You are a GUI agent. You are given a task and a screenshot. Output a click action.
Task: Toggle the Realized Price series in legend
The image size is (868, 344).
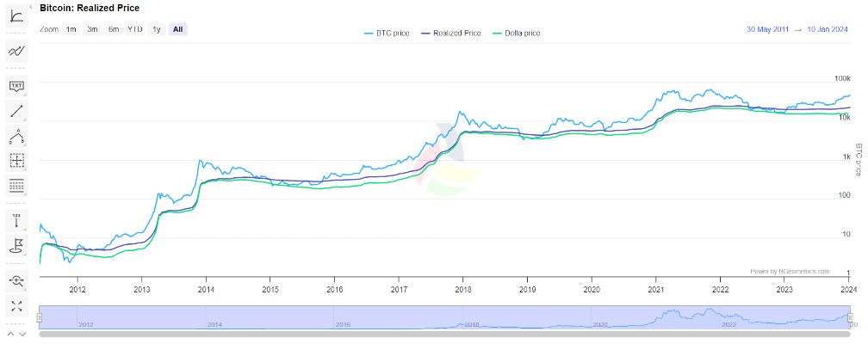click(x=450, y=34)
